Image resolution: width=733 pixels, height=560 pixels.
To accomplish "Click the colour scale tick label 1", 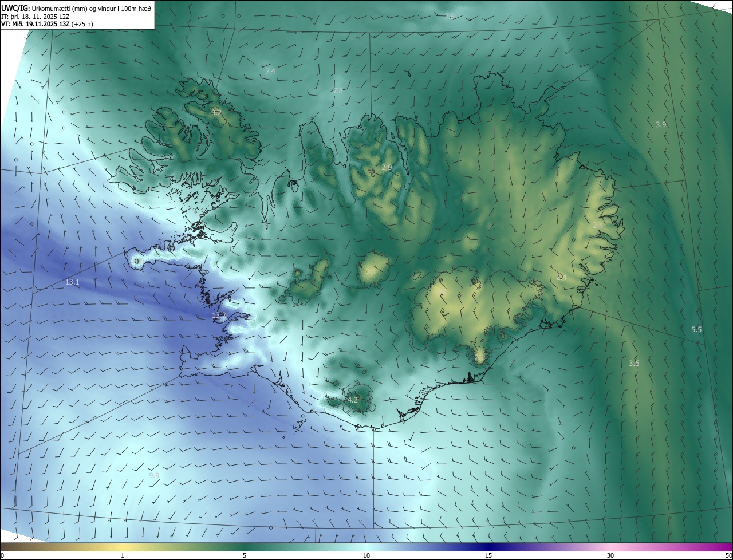I will (123, 555).
